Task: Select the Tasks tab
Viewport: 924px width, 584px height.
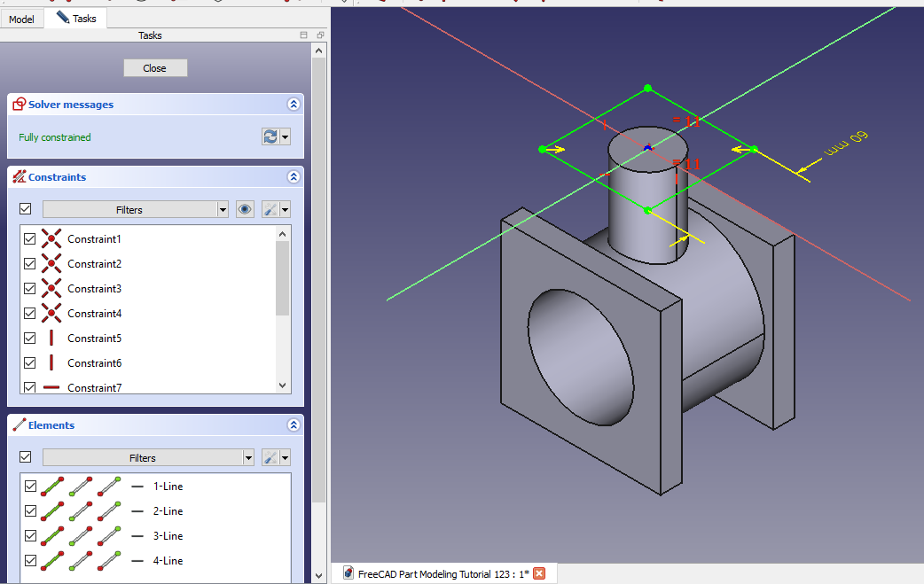Action: 76,18
